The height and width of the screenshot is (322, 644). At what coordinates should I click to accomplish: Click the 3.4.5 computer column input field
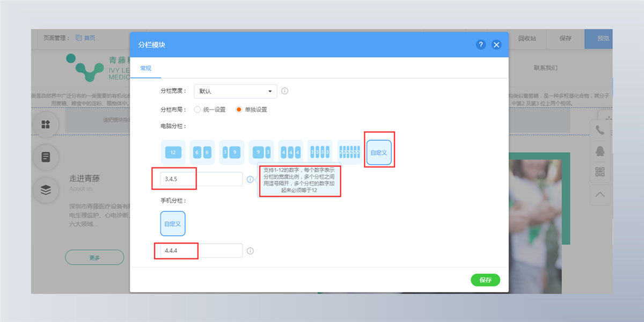201,179
